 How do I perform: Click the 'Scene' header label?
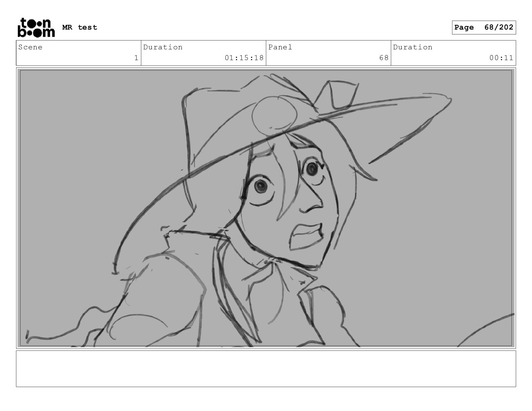31,47
